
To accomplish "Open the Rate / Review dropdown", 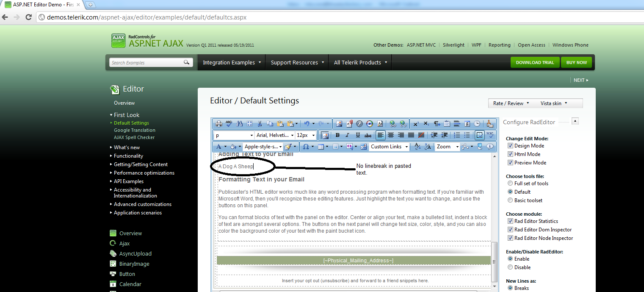I will coord(511,103).
